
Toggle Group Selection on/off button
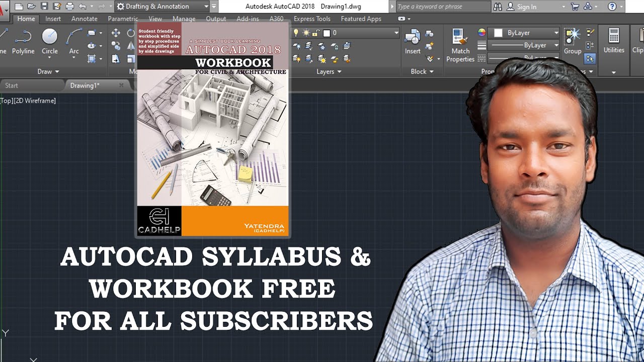[x=591, y=59]
